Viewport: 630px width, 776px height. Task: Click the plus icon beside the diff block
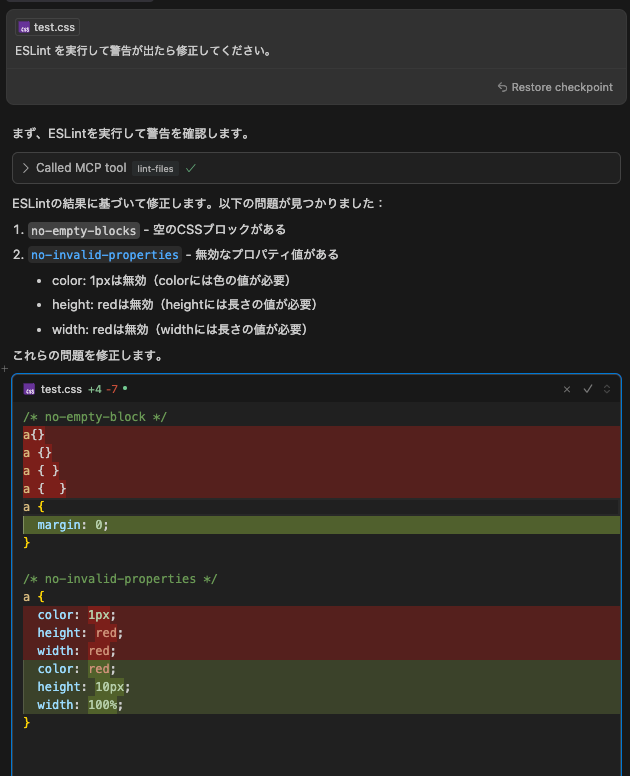4,369
